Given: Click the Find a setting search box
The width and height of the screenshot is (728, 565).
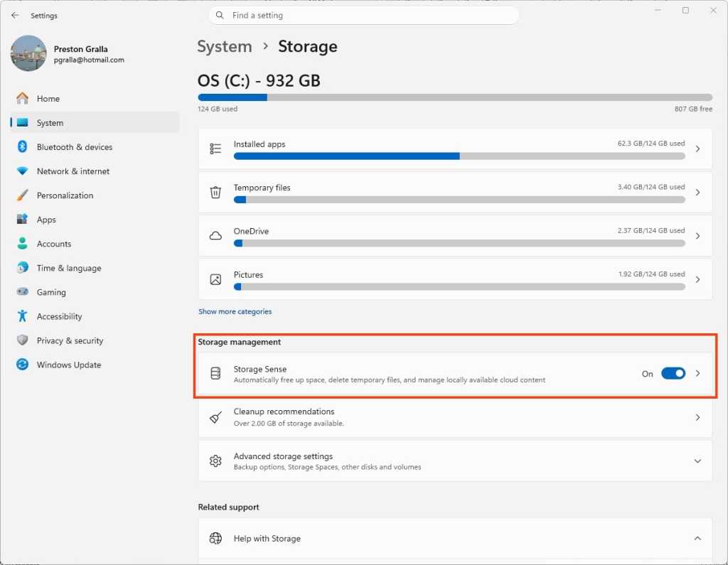Looking at the screenshot, I should 364,16.
